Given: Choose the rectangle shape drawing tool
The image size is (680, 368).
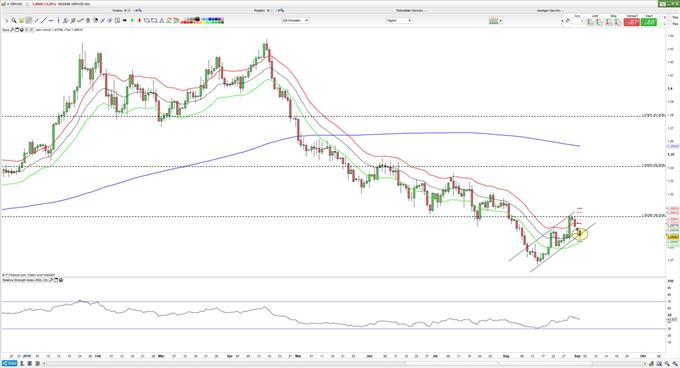Looking at the screenshot, I should (x=154, y=20).
